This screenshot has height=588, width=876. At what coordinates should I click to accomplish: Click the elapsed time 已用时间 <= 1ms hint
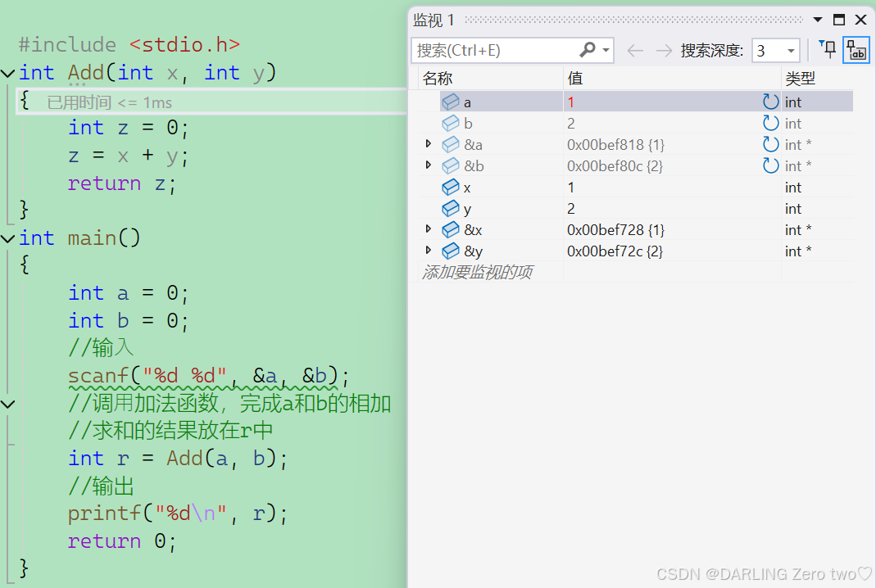tap(110, 102)
